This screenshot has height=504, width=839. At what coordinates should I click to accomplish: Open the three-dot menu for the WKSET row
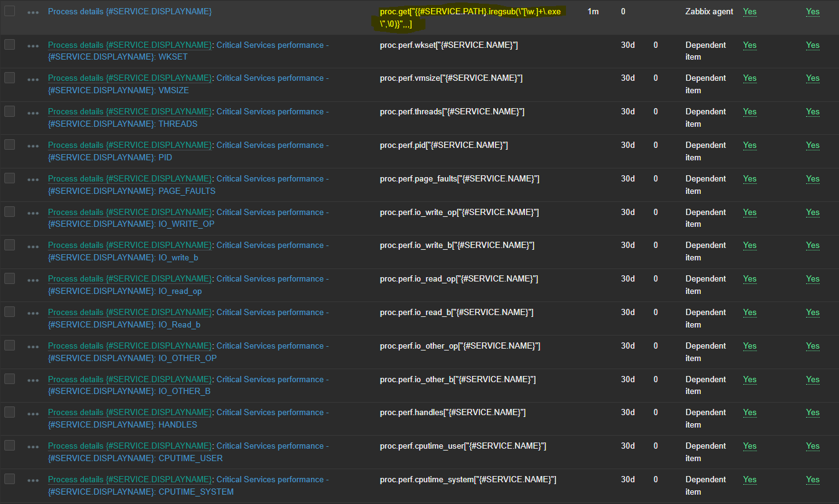coord(33,45)
